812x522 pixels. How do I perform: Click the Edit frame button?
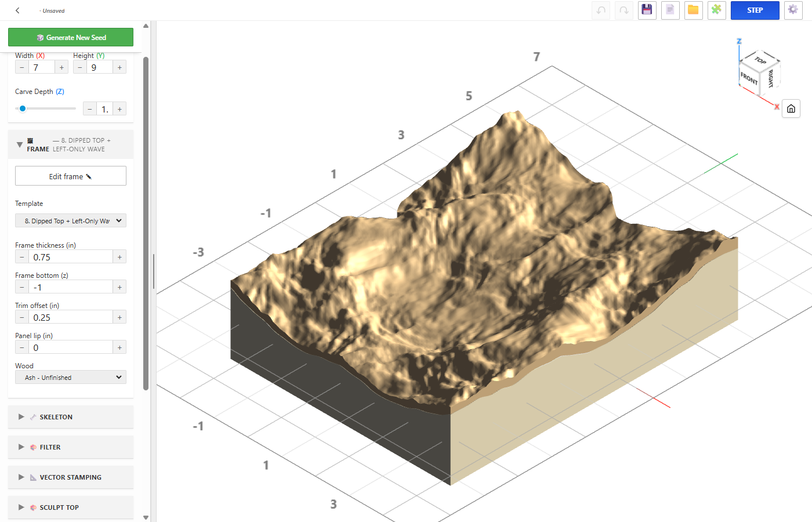pyautogui.click(x=71, y=176)
